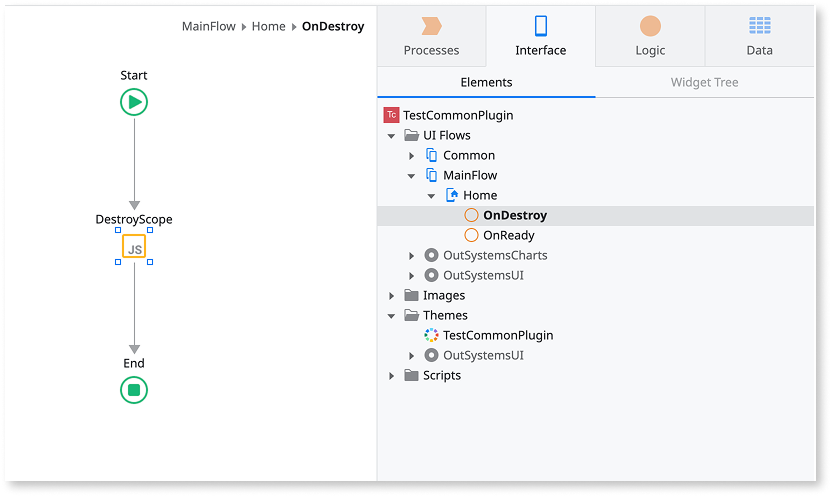Screen dimensions: 831x496
Task: Collapse the UI Flows folder
Action: pos(391,136)
